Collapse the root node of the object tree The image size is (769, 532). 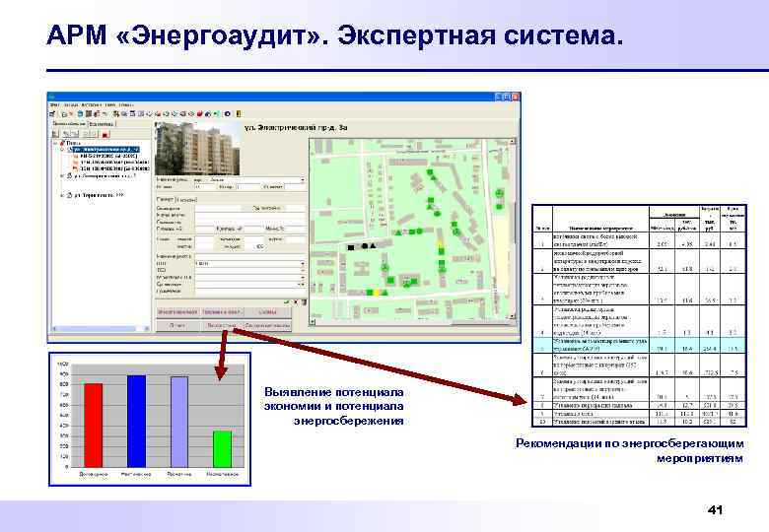[x=55, y=143]
